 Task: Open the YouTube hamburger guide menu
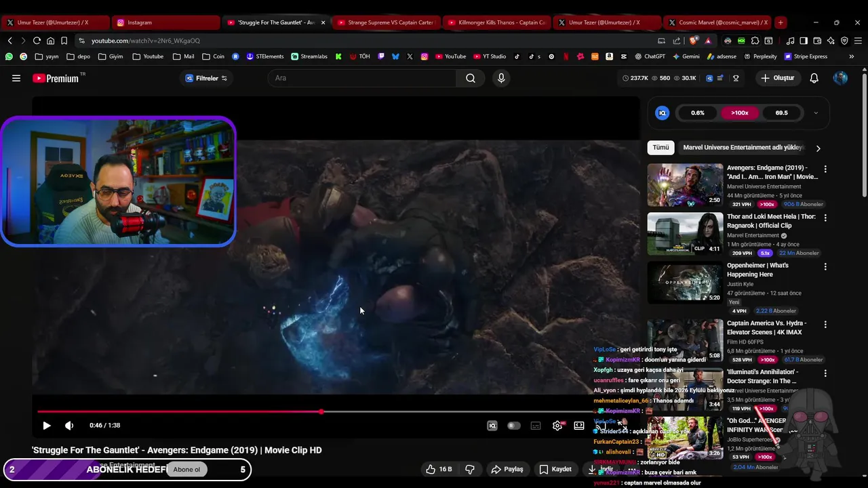16,78
